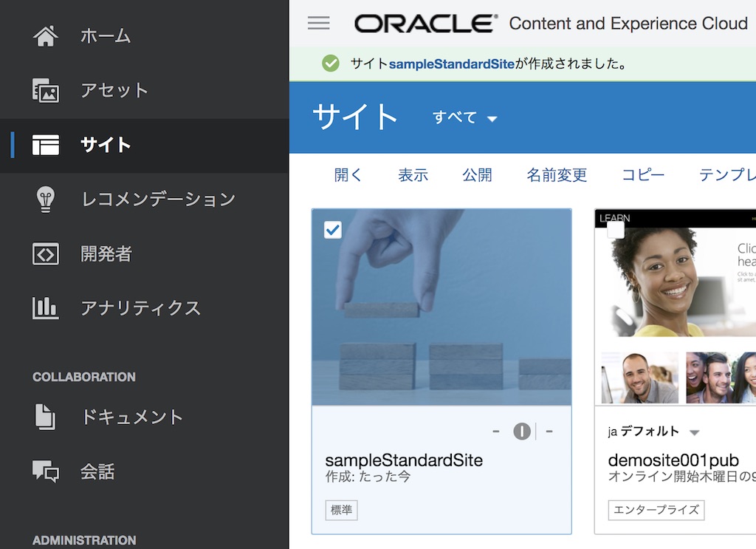Image resolution: width=756 pixels, height=549 pixels.
Task: Select the demosite001pub tile checkbox
Action: tap(616, 230)
